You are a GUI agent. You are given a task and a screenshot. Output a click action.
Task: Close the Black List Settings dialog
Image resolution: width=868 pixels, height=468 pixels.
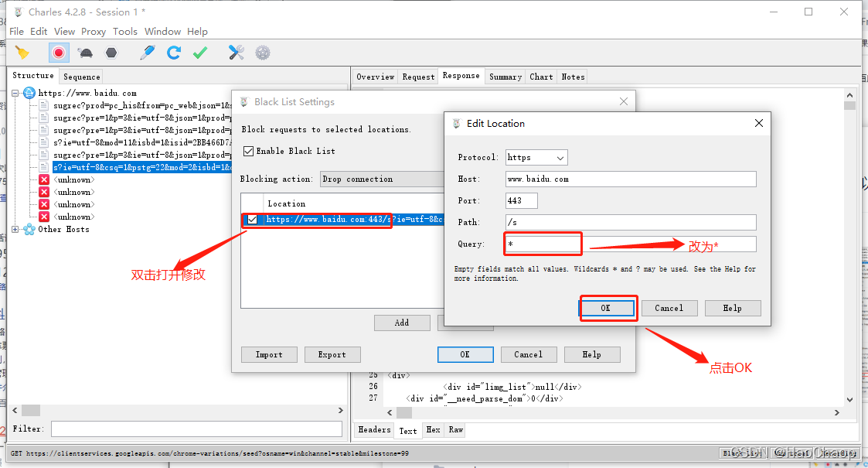[x=624, y=101]
